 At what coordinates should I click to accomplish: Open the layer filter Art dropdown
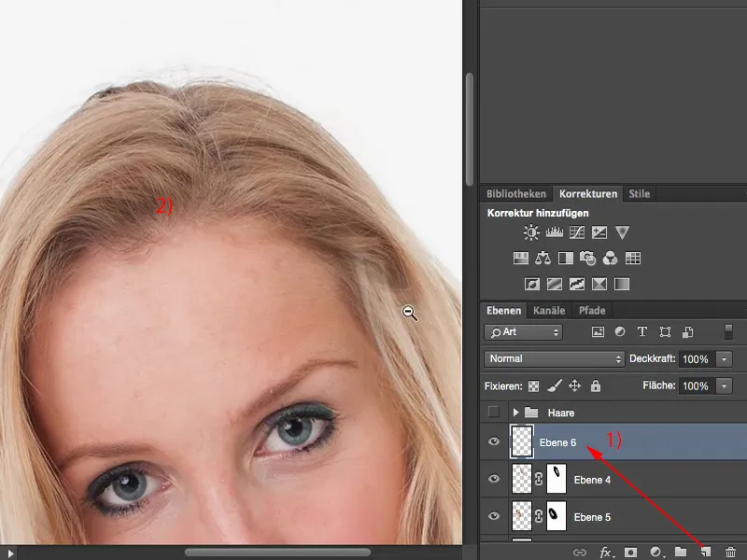point(523,332)
